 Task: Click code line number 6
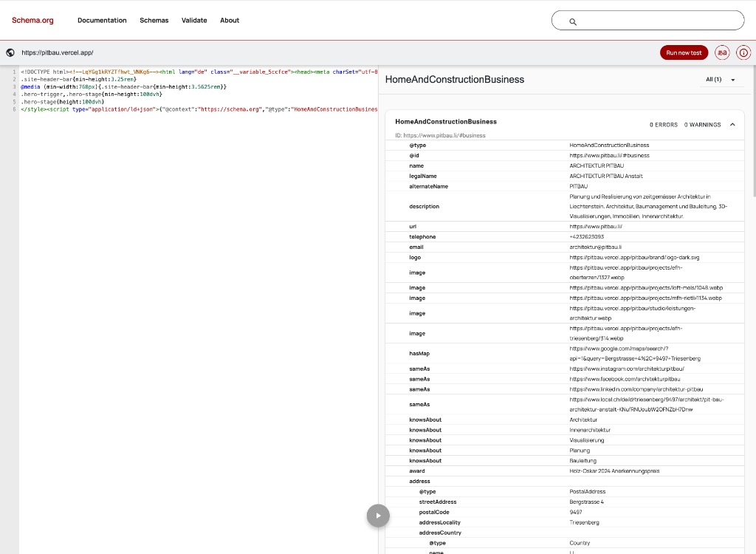click(15, 109)
